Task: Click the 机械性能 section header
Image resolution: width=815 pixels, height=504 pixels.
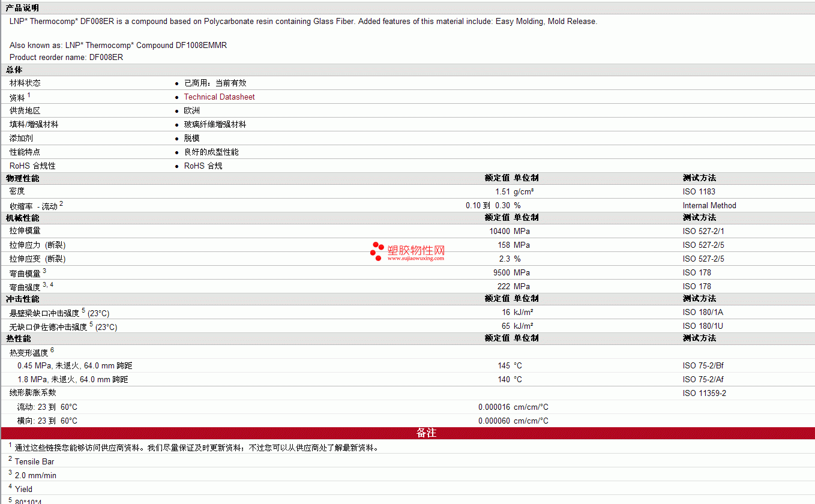Action: pyautogui.click(x=22, y=218)
